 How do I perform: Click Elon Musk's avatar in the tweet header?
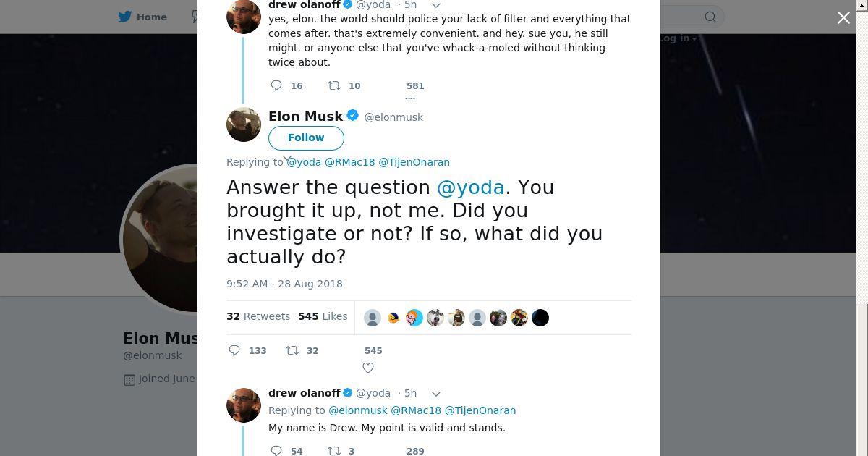pyautogui.click(x=244, y=124)
